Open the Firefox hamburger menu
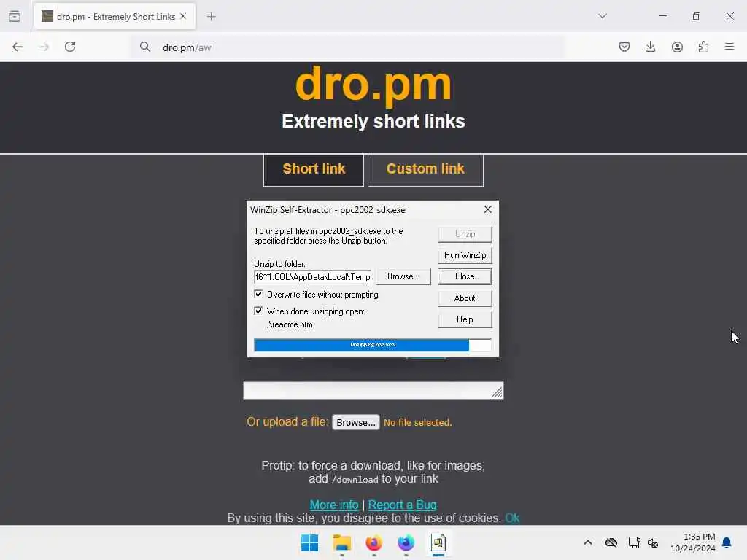 click(x=729, y=47)
